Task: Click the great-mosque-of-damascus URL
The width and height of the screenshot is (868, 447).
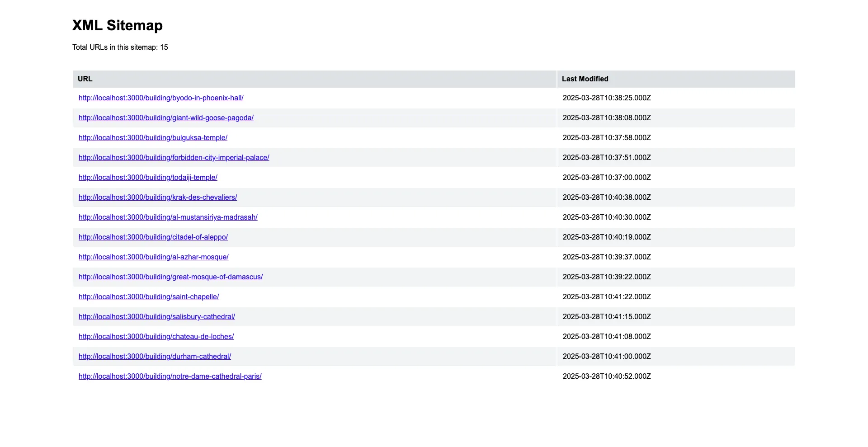Action: (x=170, y=277)
